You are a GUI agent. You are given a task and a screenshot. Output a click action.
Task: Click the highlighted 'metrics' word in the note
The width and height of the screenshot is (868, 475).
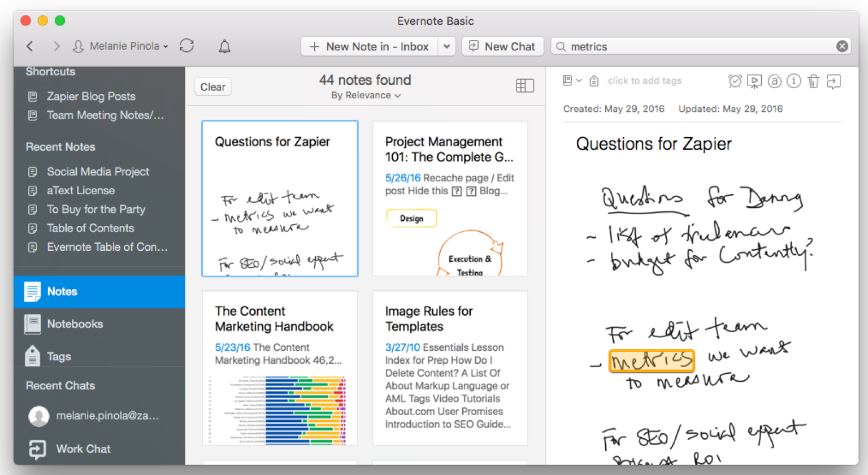[x=651, y=361]
